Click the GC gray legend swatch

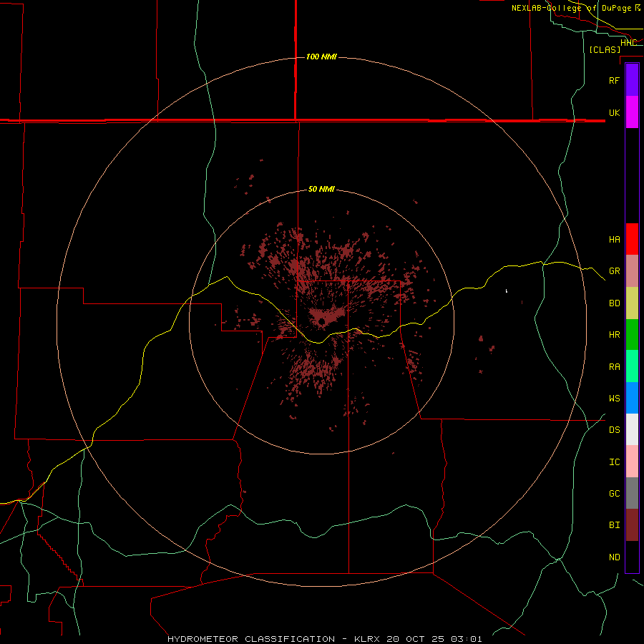coord(632,493)
